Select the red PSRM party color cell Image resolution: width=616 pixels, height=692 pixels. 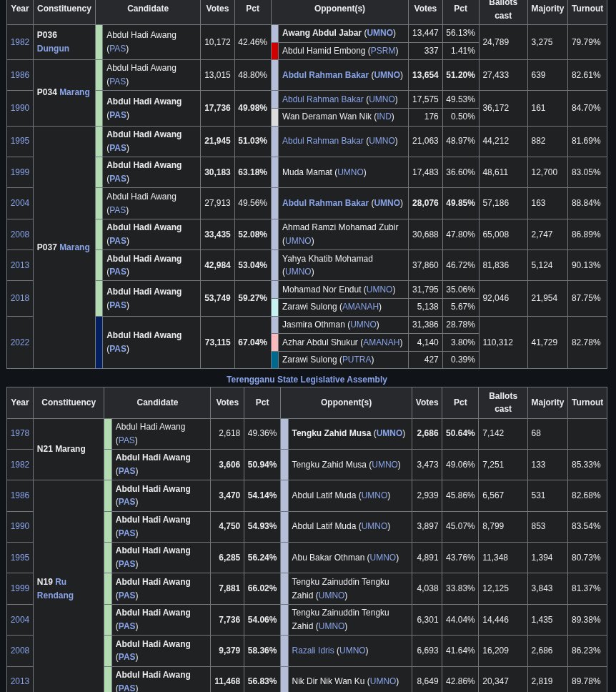(x=274, y=51)
